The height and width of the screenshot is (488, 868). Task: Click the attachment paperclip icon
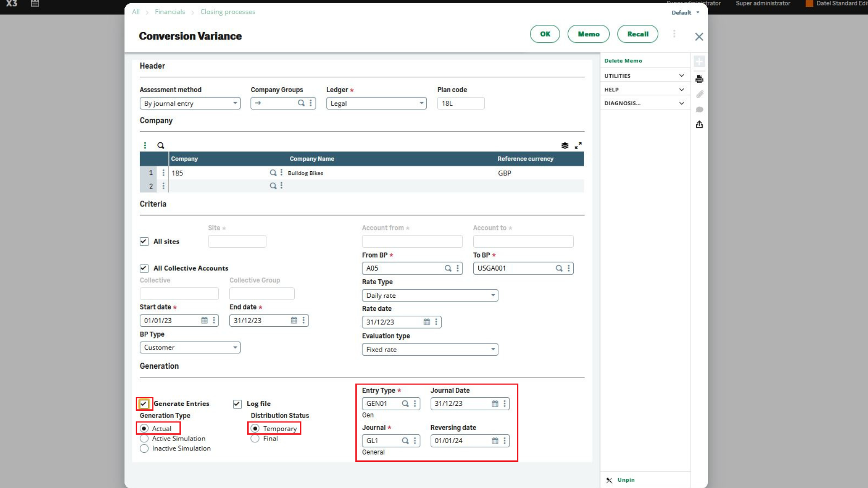point(699,94)
